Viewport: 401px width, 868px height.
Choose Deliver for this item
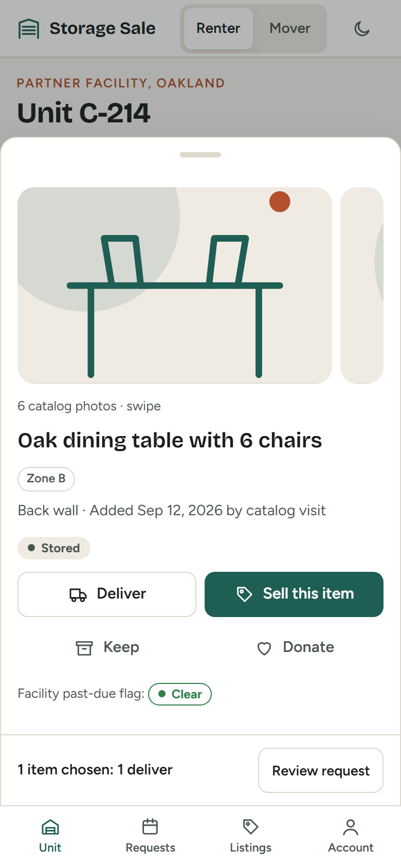coord(107,594)
